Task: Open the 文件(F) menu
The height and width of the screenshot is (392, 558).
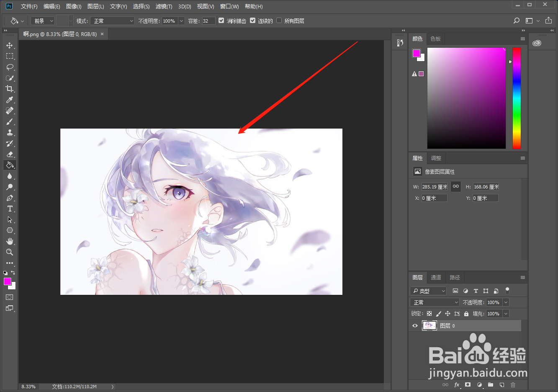Action: tap(29, 6)
